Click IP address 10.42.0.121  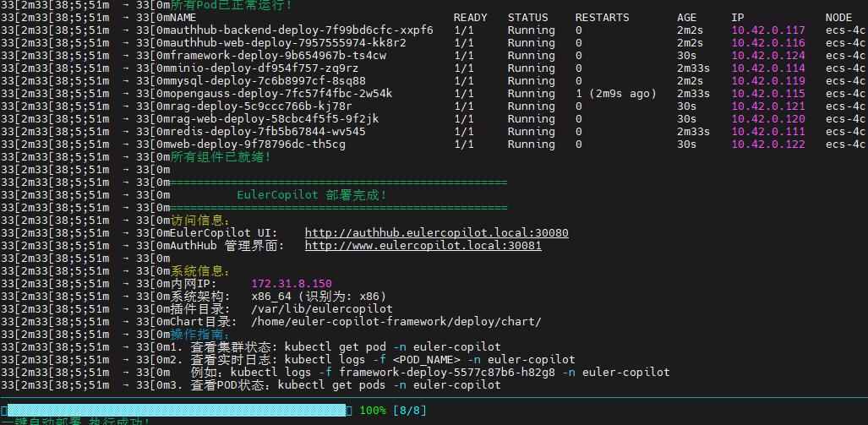pyautogui.click(x=768, y=106)
